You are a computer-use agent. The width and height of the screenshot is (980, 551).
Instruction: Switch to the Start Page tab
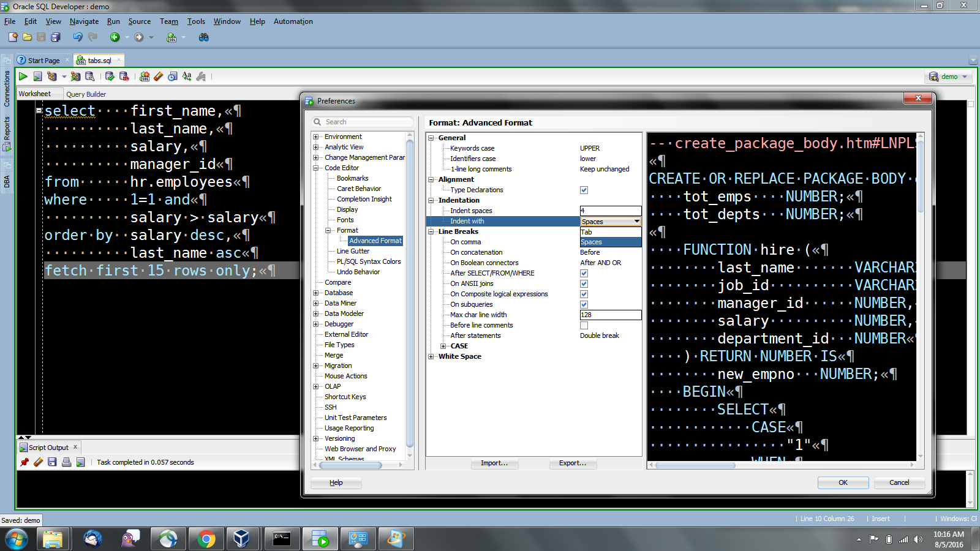[43, 61]
